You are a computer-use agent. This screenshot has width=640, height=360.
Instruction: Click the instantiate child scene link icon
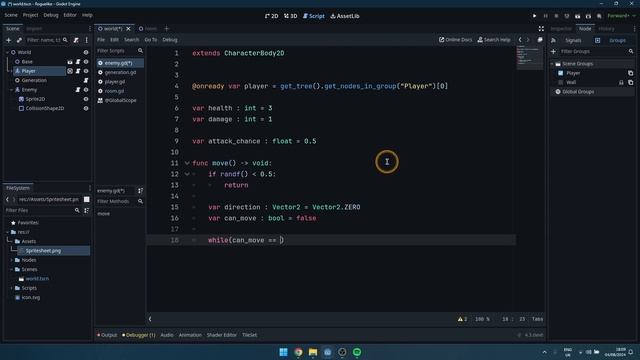tap(19, 40)
